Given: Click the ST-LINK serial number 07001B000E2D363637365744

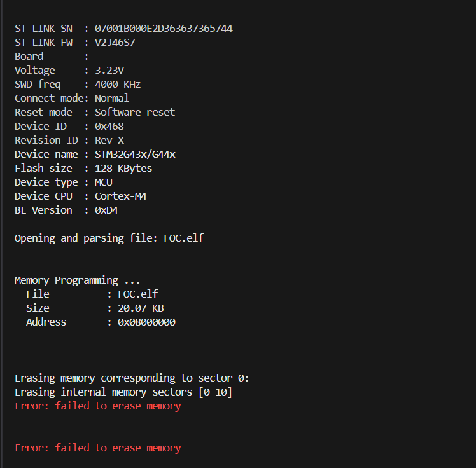Looking at the screenshot, I should [164, 29].
